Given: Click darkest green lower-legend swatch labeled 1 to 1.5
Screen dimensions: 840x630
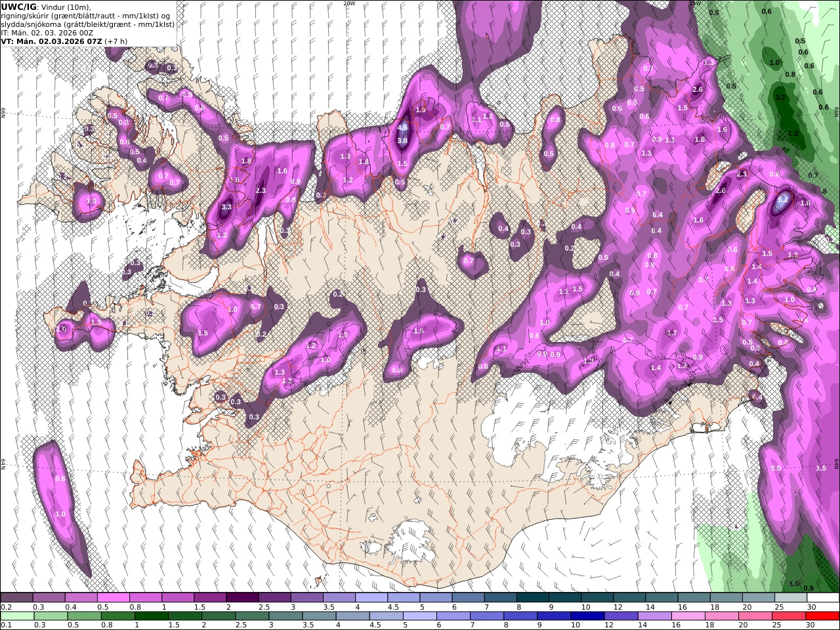Looking at the screenshot, I should coord(152,616).
